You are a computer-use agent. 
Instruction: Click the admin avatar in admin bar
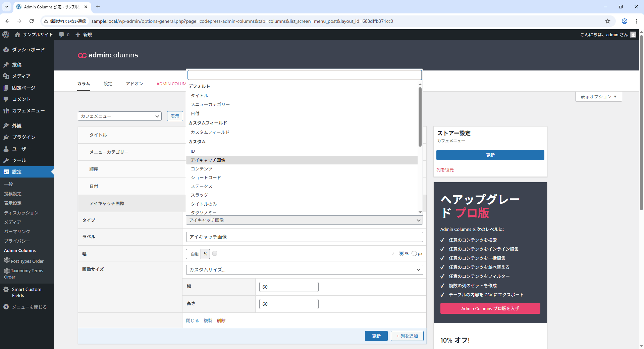tap(633, 35)
